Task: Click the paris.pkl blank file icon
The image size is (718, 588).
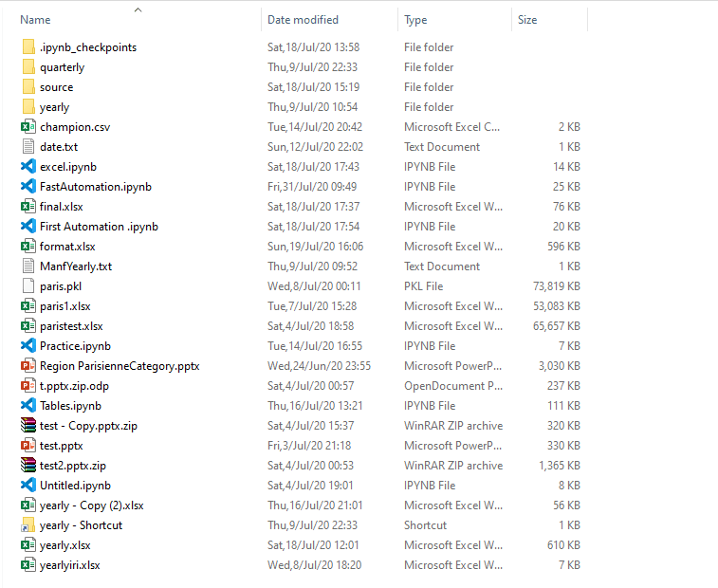Action: [x=28, y=286]
